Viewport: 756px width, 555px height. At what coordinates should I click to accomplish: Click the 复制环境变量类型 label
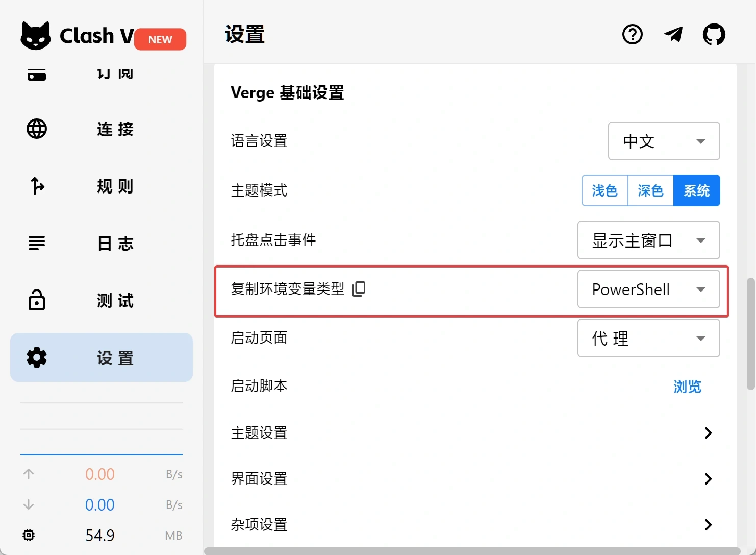click(288, 288)
